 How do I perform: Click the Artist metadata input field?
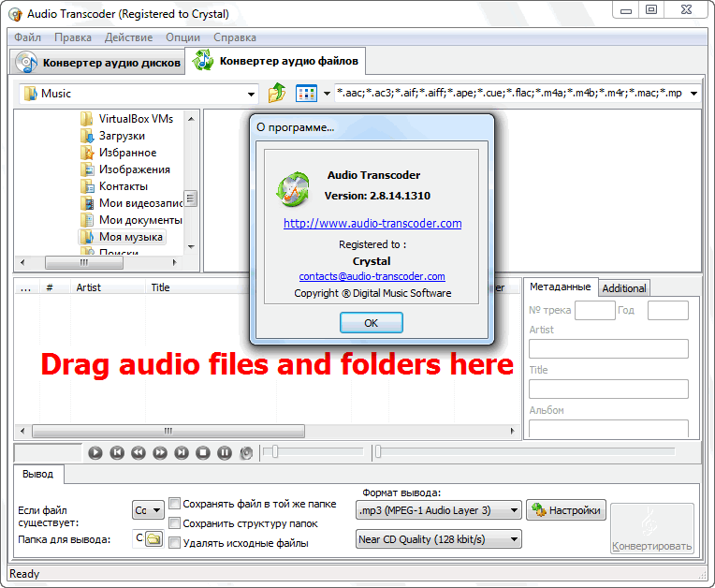point(608,348)
